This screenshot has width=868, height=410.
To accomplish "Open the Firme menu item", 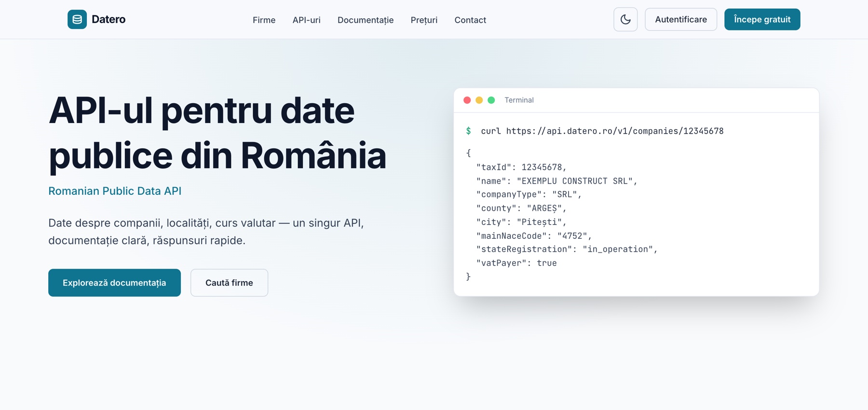I will point(264,20).
